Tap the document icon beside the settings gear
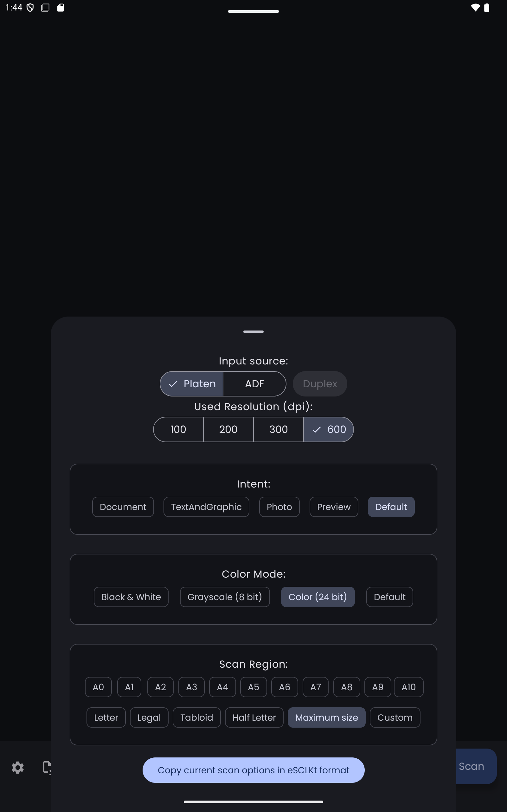The image size is (507, 812). [46, 767]
